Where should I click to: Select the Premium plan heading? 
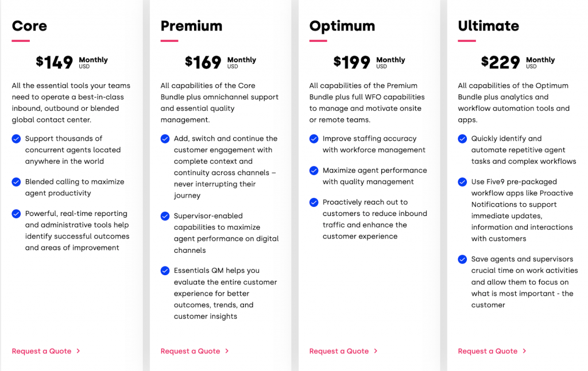tap(191, 26)
